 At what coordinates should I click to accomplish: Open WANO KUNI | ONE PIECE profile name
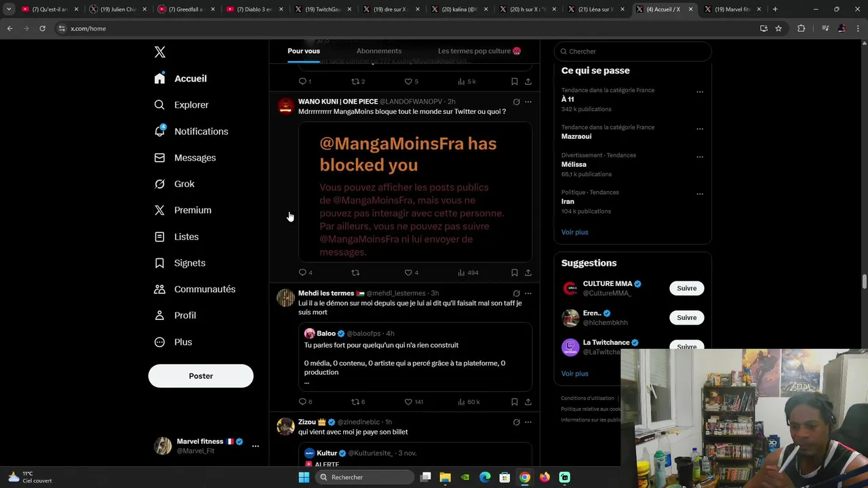tap(338, 102)
